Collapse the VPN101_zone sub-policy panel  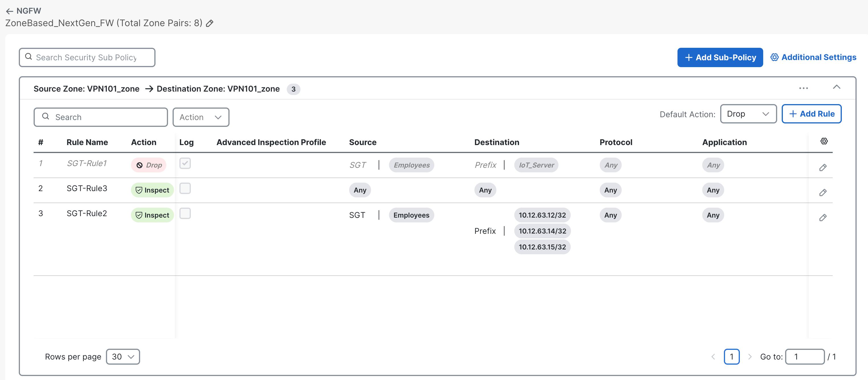[837, 87]
